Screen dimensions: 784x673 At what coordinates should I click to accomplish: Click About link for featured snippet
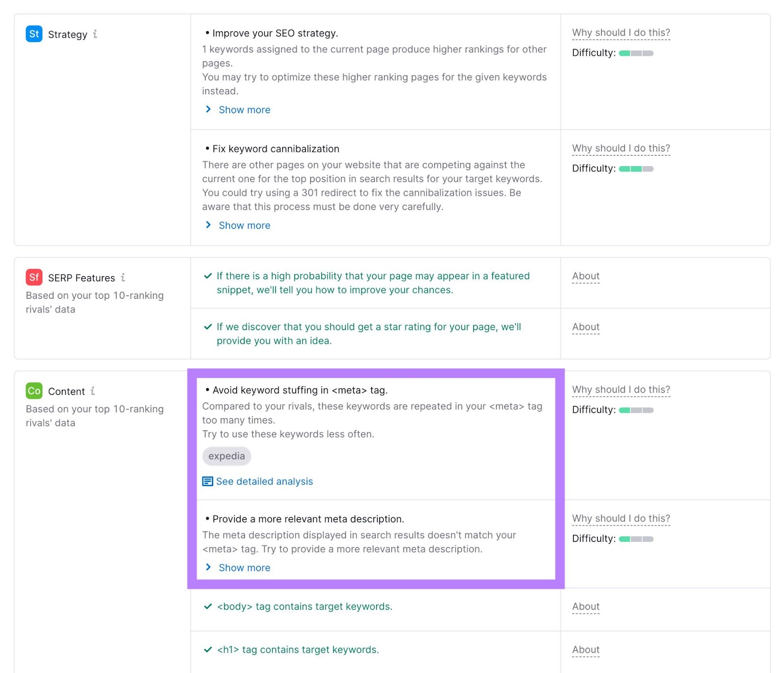[586, 276]
